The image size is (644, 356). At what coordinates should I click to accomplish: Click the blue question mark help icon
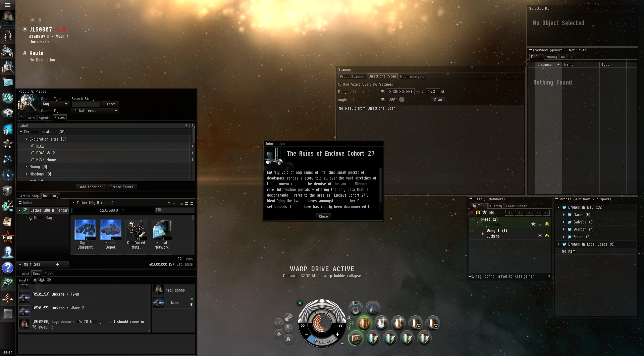pos(8,268)
